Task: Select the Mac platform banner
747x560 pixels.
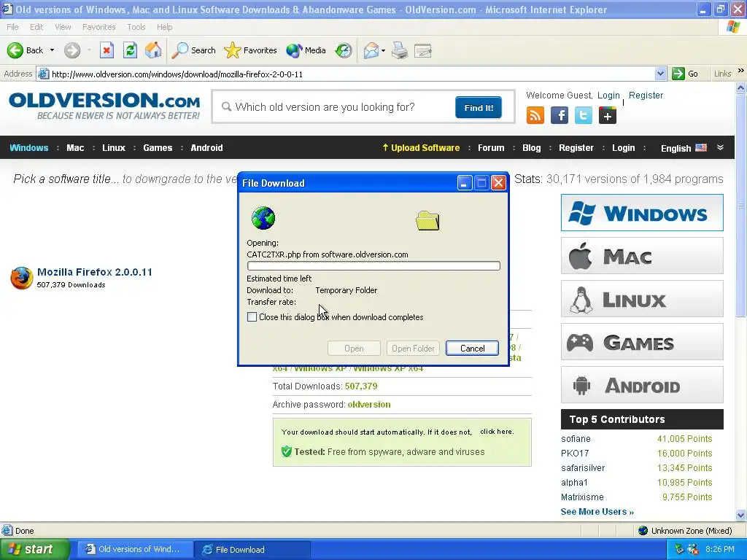Action: pos(642,256)
